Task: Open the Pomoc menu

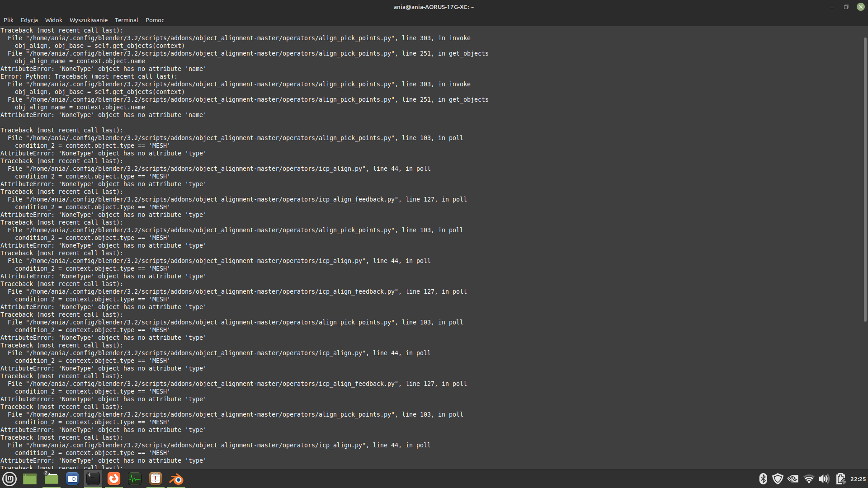Action: 155,20
